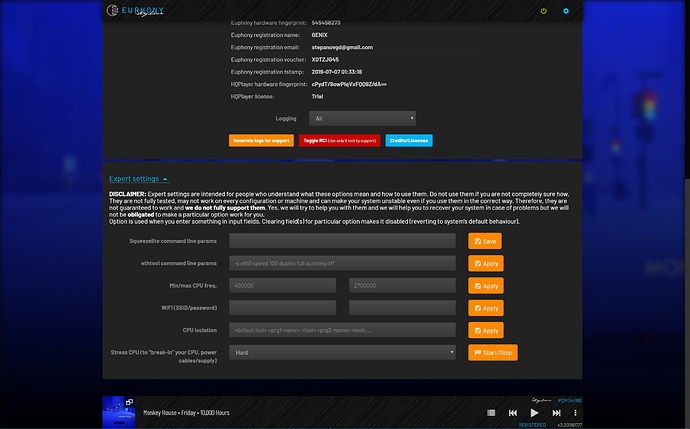The width and height of the screenshot is (690, 429).
Task: Open Stress CPU dropdown set to Hard
Action: coord(342,352)
